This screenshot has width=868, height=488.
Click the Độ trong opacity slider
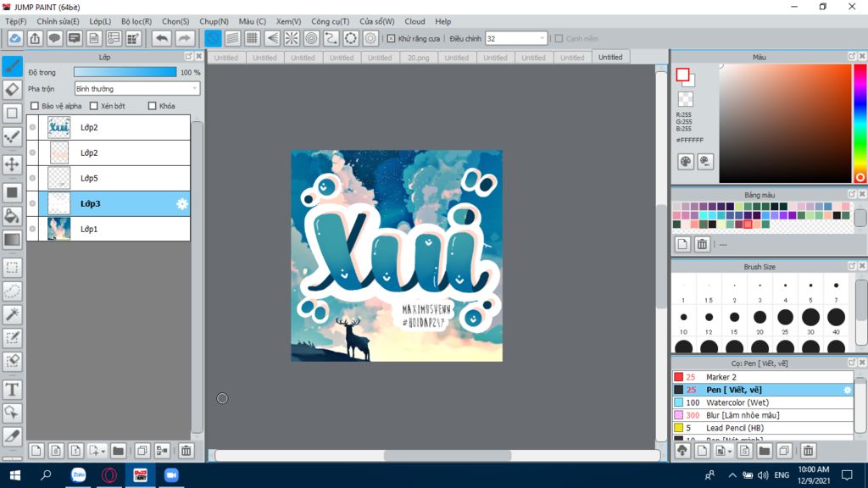point(125,73)
